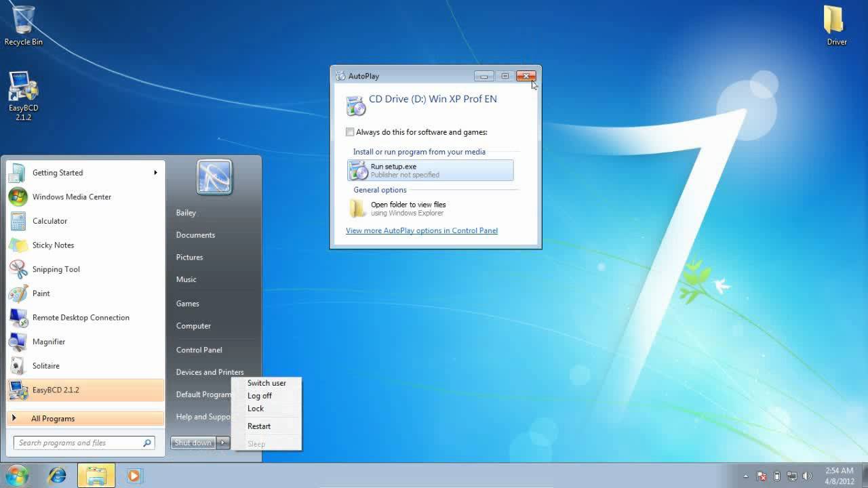Click the Snipping Tool scissors icon
Screen dimensions: 868x488
tap(18, 269)
